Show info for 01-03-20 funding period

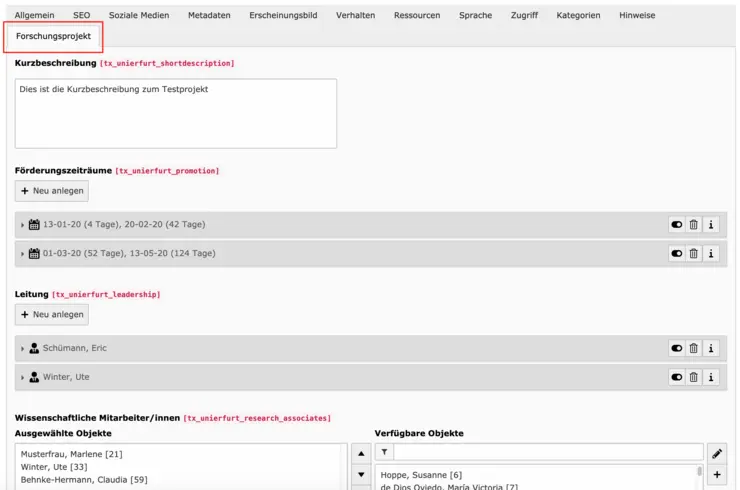click(x=711, y=254)
